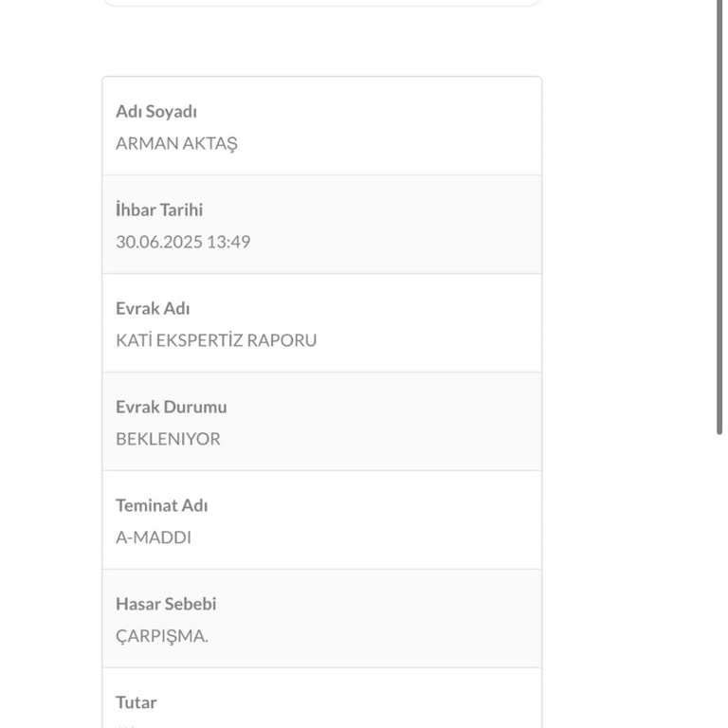Click the vertical scrollbar thumb
The width and height of the screenshot is (728, 728).
click(719, 218)
